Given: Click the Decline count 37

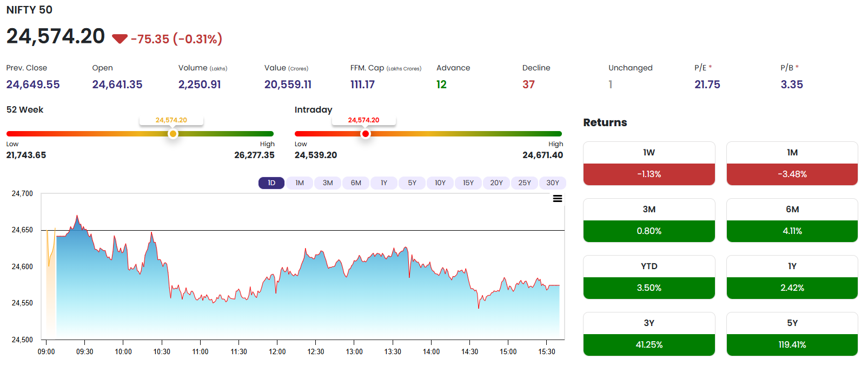Looking at the screenshot, I should (528, 84).
